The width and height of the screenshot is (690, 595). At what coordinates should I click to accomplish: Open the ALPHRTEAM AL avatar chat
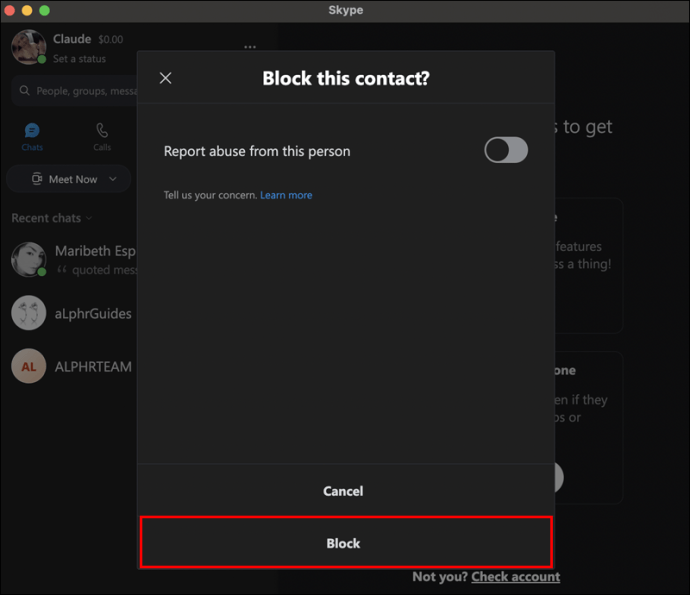click(29, 366)
